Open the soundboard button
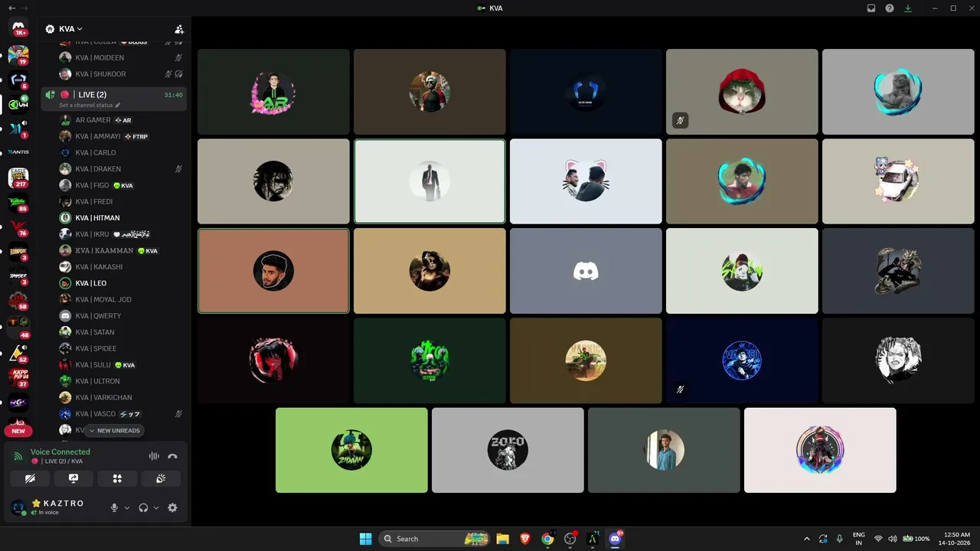This screenshot has height=551, width=980. 161,478
